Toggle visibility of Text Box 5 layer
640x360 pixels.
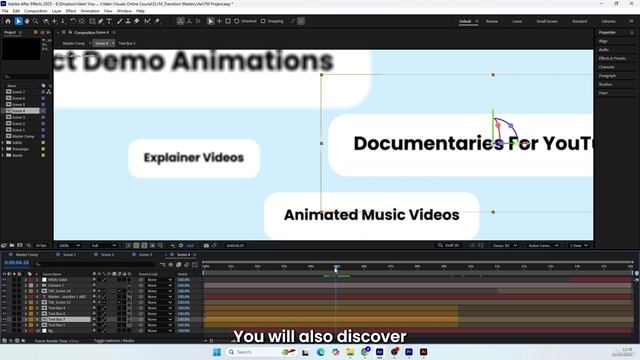coord(4,325)
